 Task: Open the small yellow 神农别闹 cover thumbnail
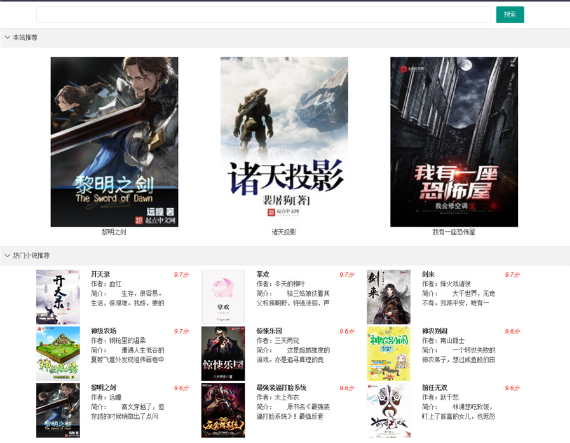click(389, 354)
